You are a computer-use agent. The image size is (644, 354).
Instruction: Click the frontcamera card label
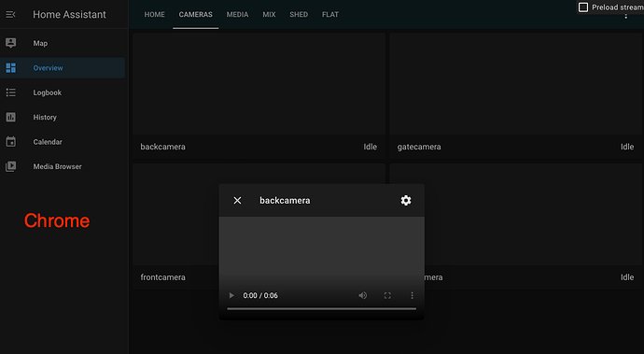[162, 277]
